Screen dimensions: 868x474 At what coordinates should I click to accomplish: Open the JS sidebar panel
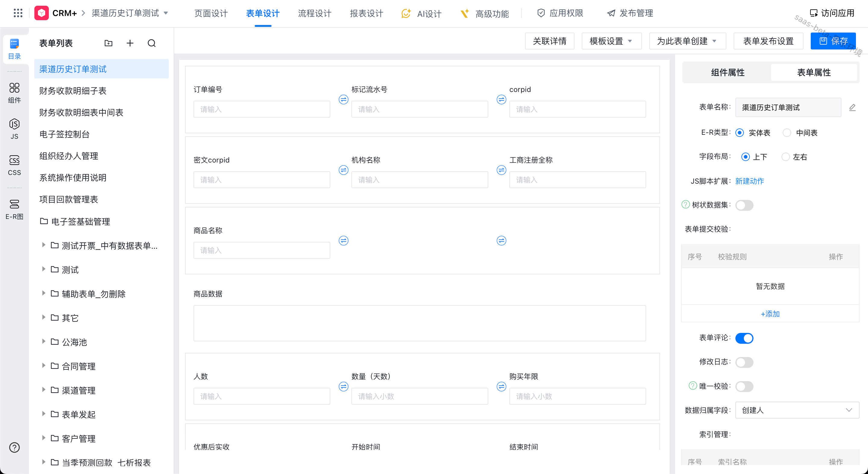pos(14,128)
